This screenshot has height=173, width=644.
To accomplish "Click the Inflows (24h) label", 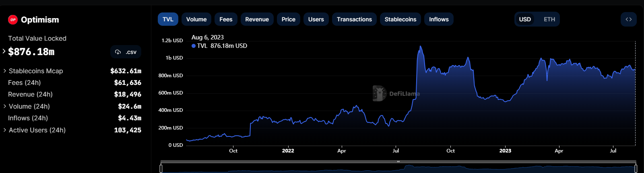I will [x=28, y=118].
